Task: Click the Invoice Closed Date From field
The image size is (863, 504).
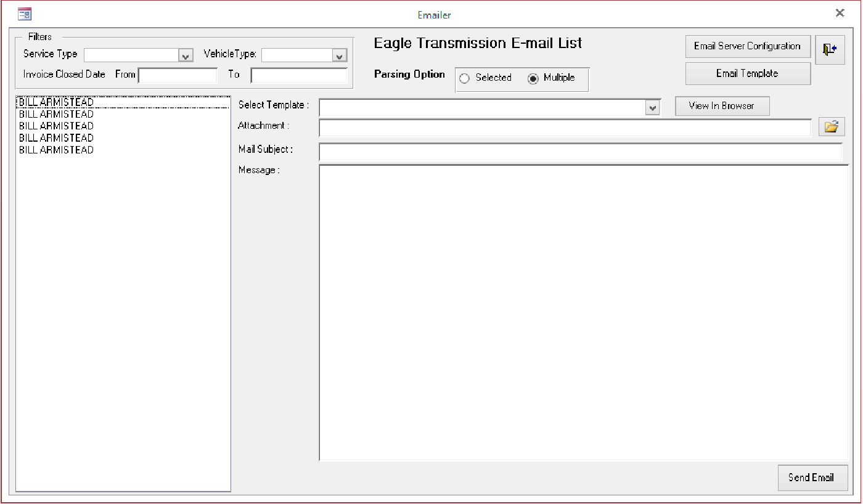Action: point(178,76)
